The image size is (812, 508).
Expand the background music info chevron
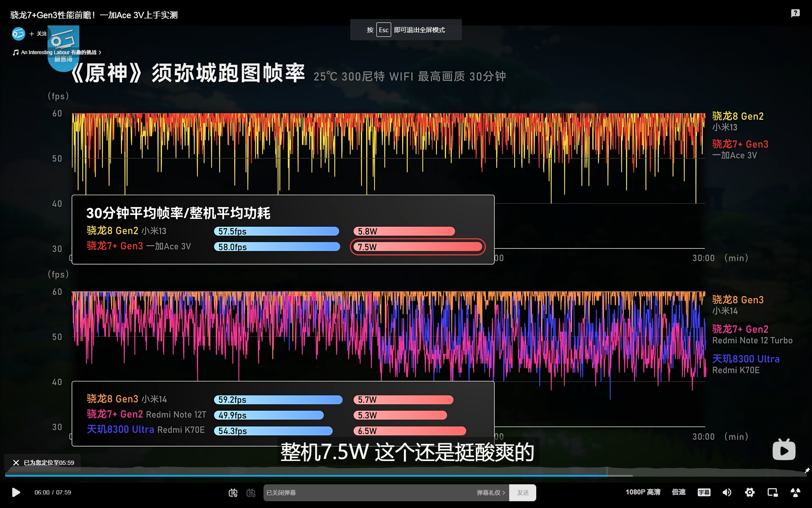tap(100, 52)
